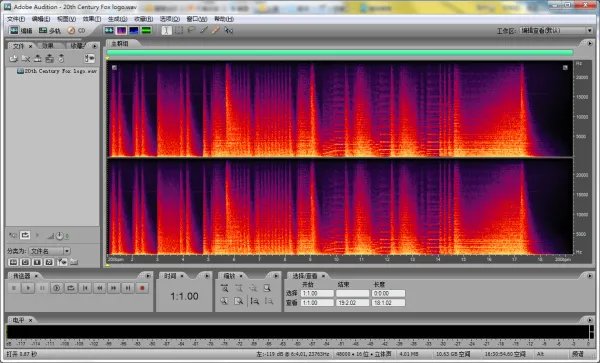Click the full path folder icon in Files panel

[74, 262]
